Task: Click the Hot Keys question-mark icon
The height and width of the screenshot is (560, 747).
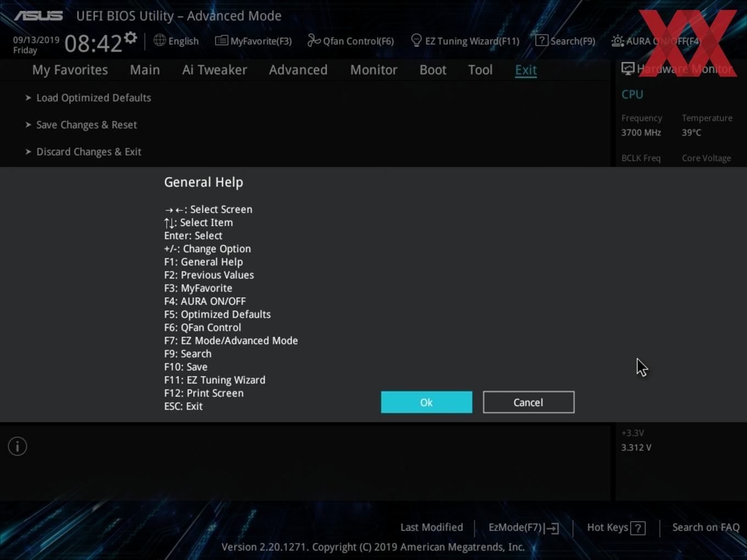Action: click(638, 528)
